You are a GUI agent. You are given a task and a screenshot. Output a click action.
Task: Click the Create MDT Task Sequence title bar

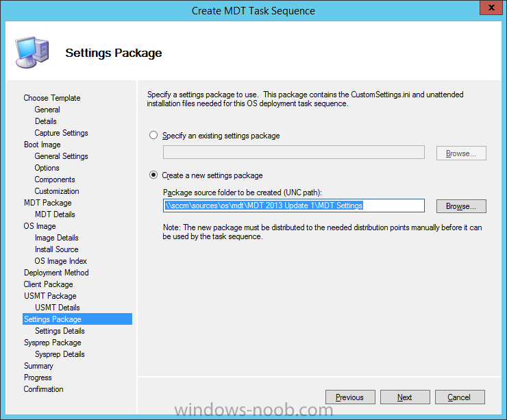[x=253, y=11]
